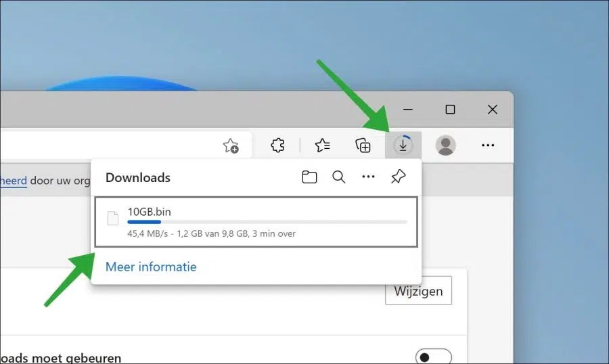The image size is (609, 364).
Task: Click the 10GB.bin download progress bar
Action: [267, 222]
